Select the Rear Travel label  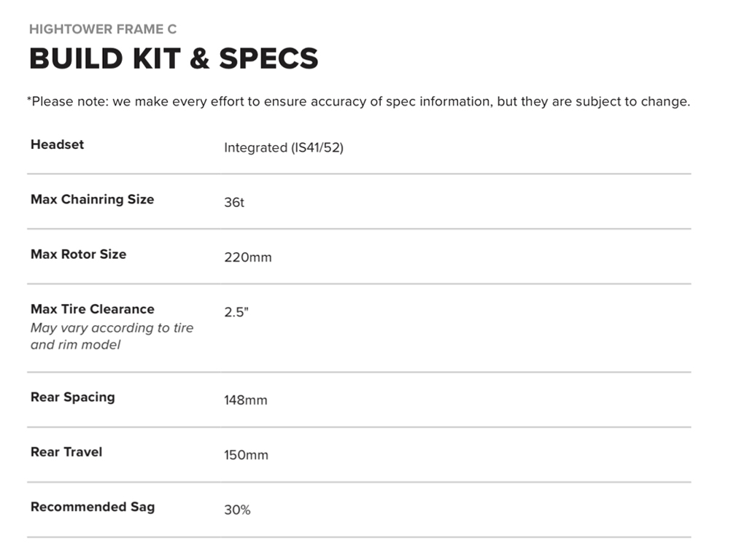(x=66, y=452)
